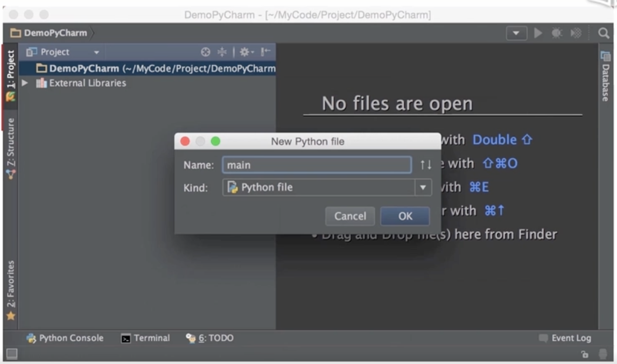Viewport: 617px width, 364px height.
Task: Click the tool window quick-access icon in status bar
Action: [12, 354]
